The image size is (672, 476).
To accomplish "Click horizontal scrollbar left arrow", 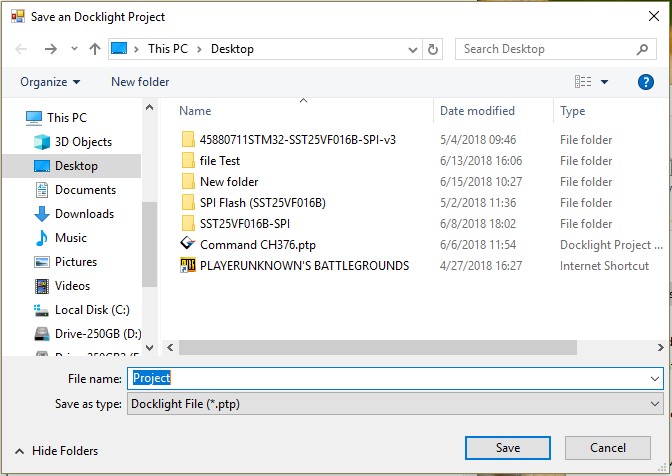I will (170, 347).
